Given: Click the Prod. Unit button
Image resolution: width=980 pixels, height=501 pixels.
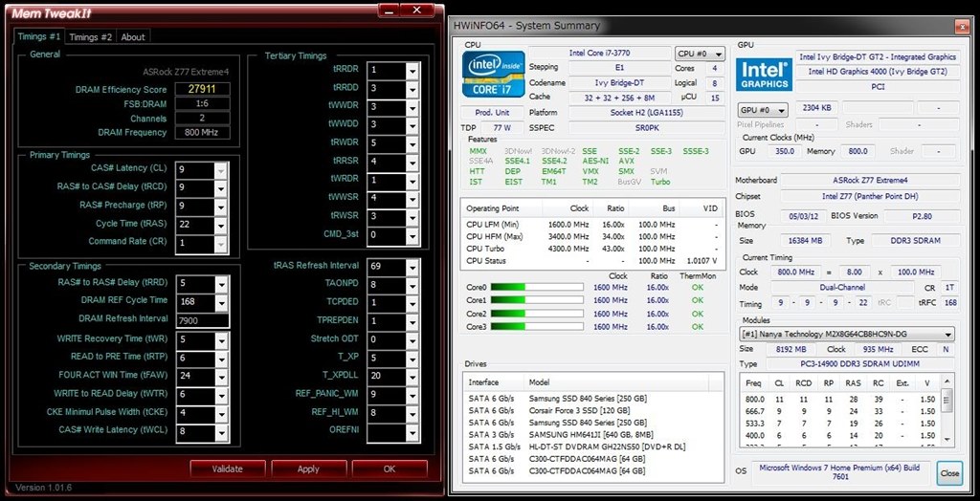Looking at the screenshot, I should pyautogui.click(x=491, y=113).
